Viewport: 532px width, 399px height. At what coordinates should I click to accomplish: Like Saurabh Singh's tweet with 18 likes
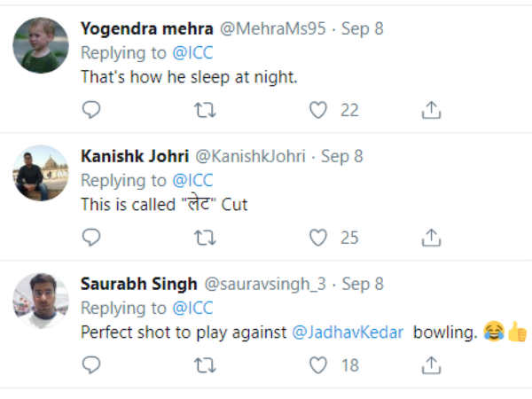tap(318, 364)
